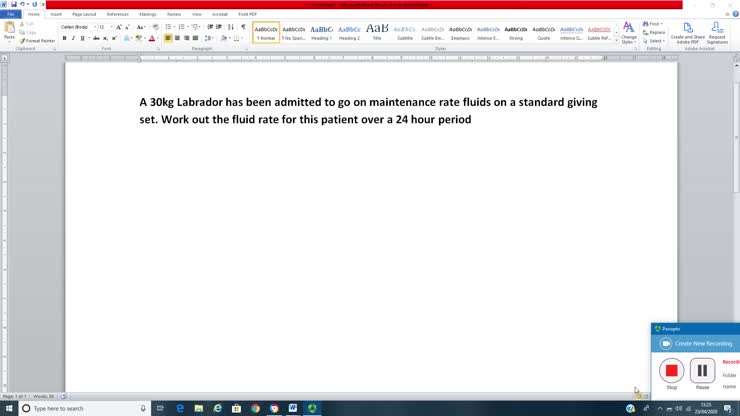Open the font name dropdown

coord(76,27)
